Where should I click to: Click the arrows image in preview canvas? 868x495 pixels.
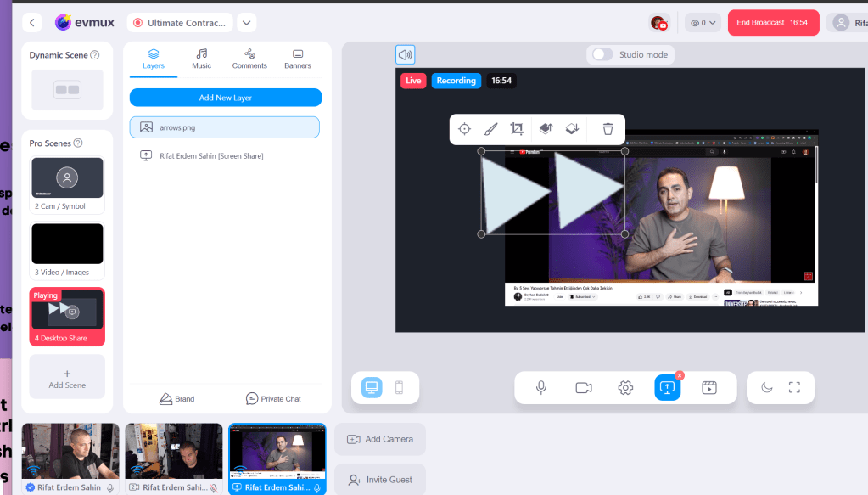point(553,192)
